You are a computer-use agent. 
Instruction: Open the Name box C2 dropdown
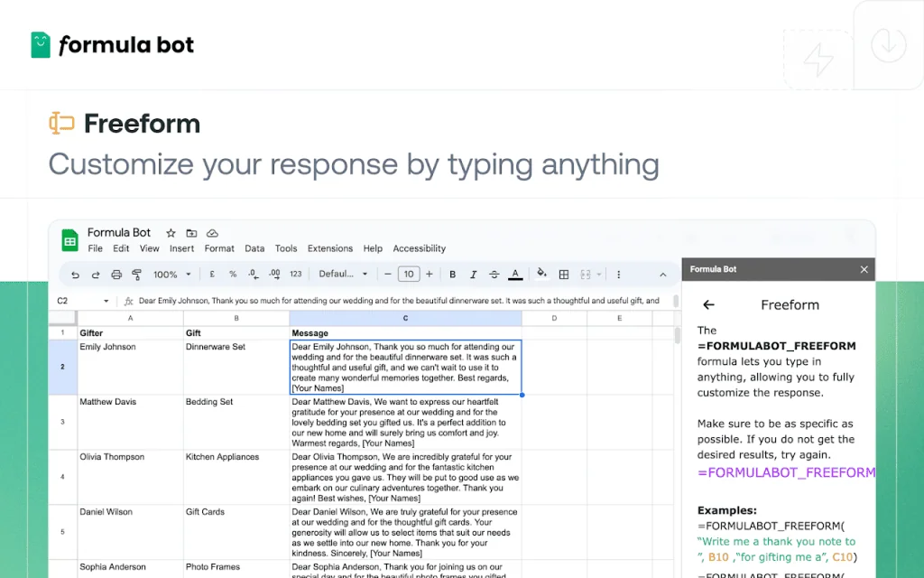pyautogui.click(x=106, y=301)
